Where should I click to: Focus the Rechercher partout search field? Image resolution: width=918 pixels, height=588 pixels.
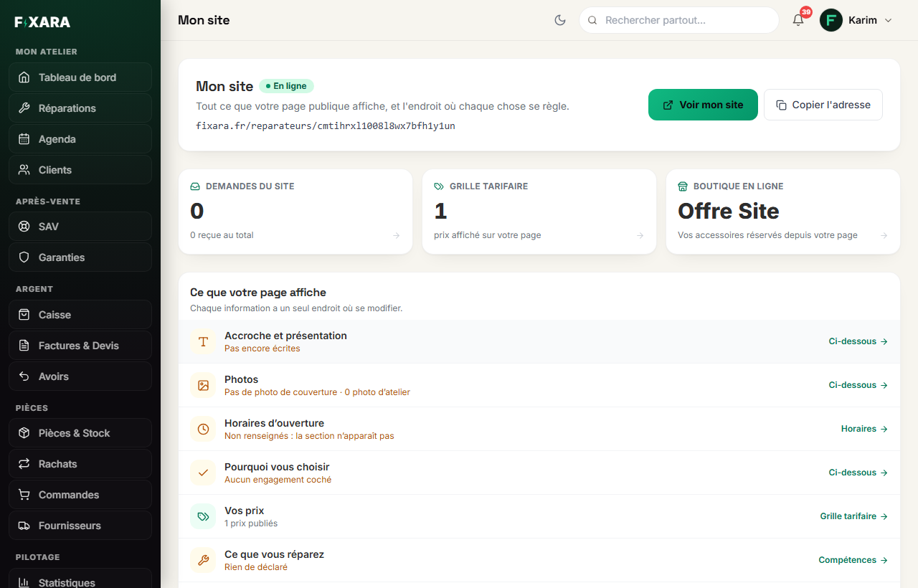pos(679,20)
